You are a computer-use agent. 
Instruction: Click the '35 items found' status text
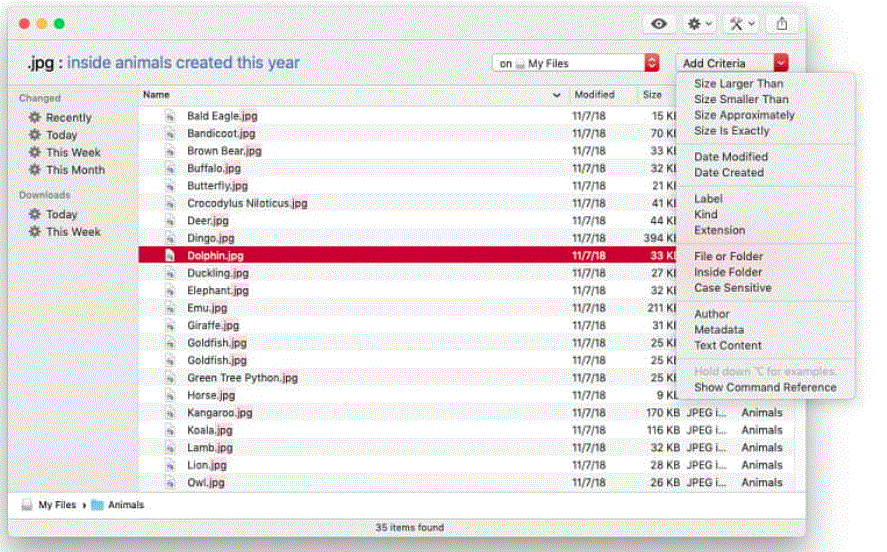(x=409, y=528)
